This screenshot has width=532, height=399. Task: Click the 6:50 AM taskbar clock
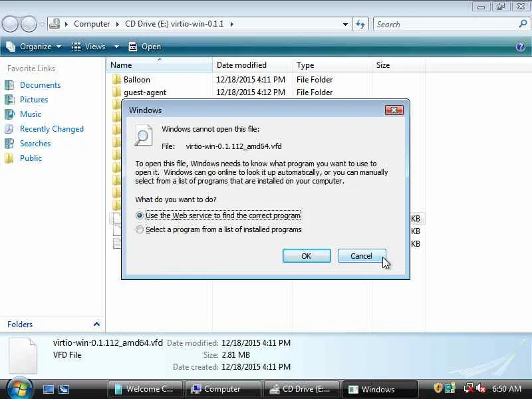[507, 388]
